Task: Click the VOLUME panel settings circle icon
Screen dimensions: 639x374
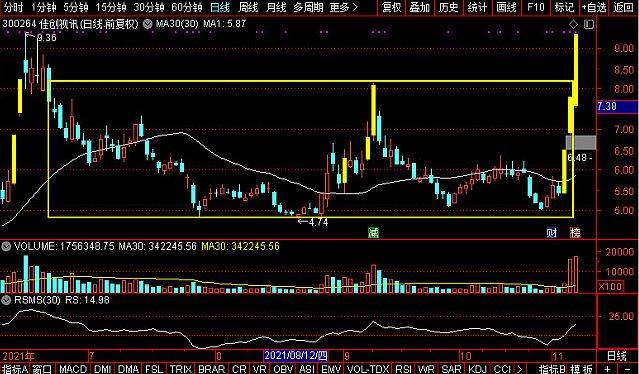Action: (x=6, y=246)
